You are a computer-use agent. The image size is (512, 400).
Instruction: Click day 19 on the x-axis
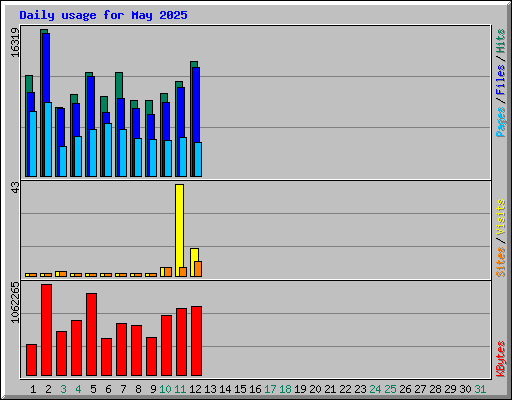(300, 389)
